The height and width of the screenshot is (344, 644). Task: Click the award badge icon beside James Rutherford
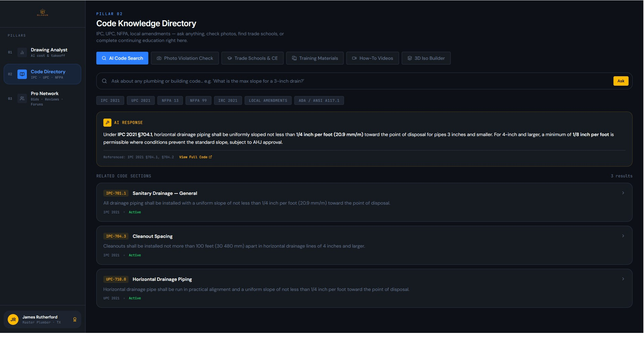click(75, 319)
